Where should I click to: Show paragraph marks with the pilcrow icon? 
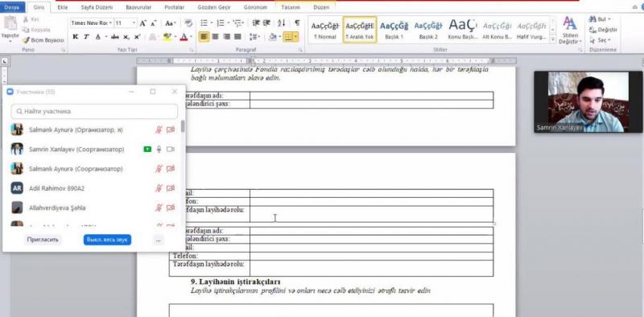click(x=297, y=23)
